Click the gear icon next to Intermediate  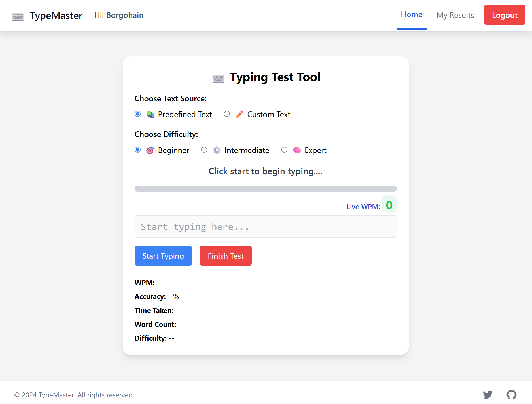tap(217, 150)
